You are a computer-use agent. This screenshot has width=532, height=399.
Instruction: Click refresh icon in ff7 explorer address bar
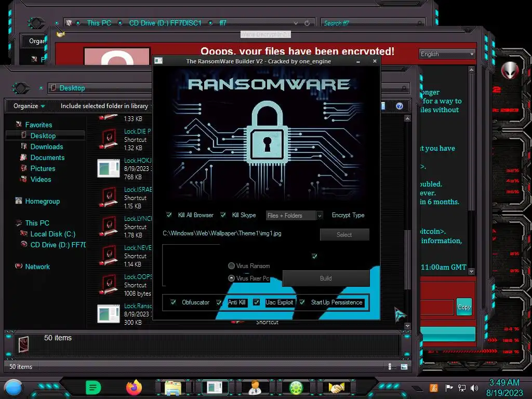click(x=307, y=23)
